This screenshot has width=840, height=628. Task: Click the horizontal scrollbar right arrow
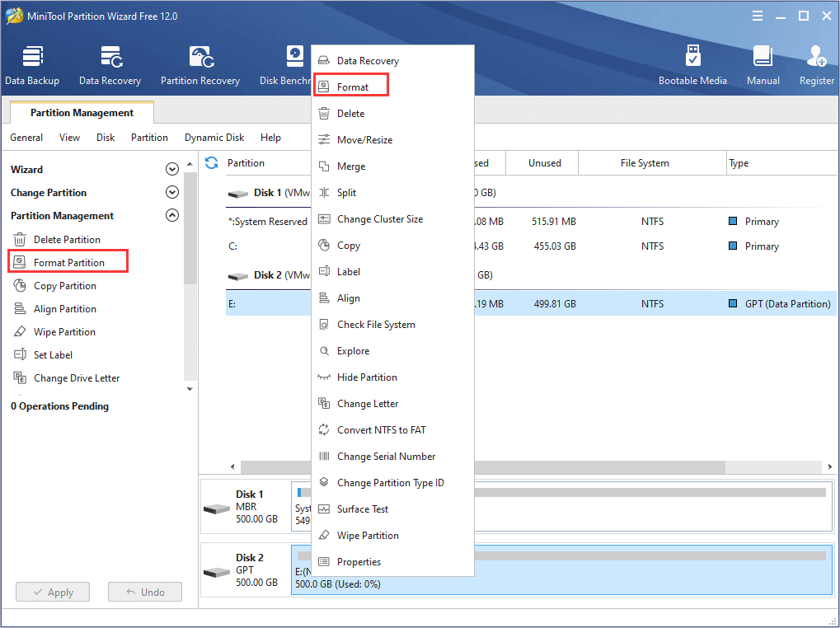830,466
